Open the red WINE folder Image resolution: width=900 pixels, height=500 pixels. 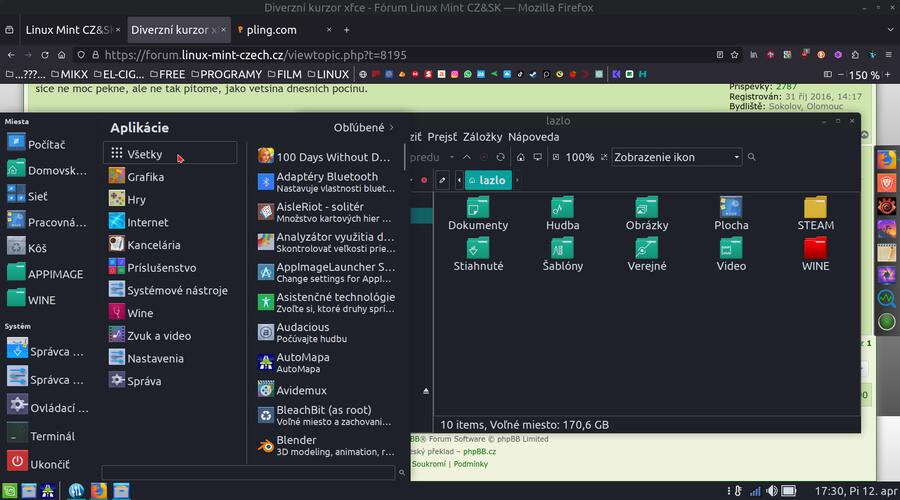coord(815,254)
